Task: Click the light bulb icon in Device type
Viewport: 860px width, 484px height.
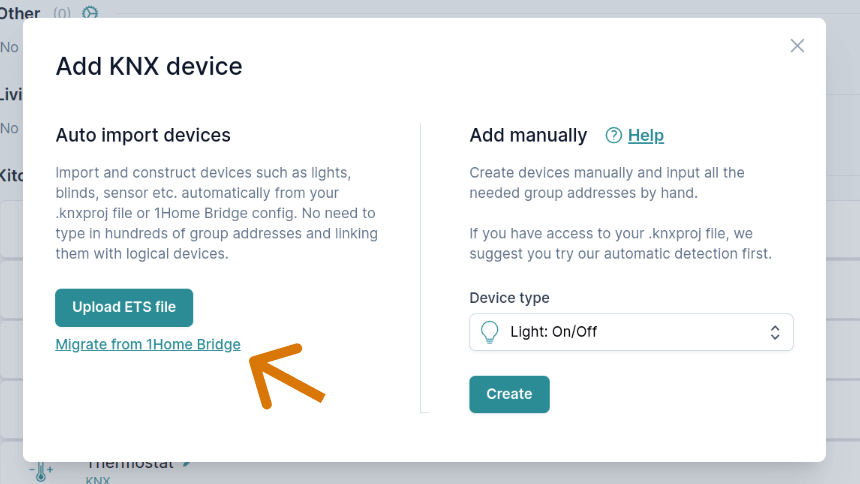Action: tap(490, 332)
